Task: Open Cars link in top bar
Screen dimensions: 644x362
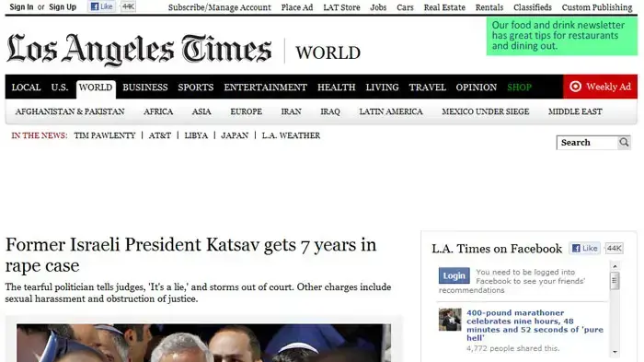Action: pyautogui.click(x=405, y=7)
